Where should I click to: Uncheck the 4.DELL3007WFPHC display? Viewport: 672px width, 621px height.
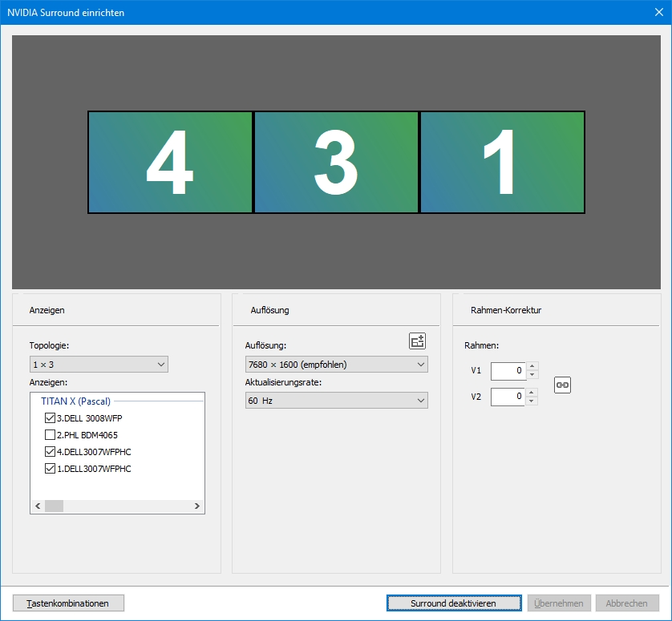coord(50,451)
